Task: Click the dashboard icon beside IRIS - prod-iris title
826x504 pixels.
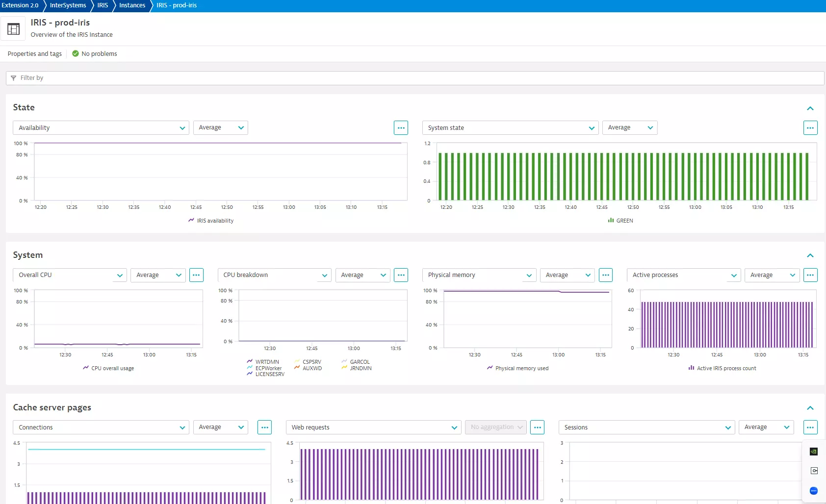Action: pyautogui.click(x=13, y=28)
